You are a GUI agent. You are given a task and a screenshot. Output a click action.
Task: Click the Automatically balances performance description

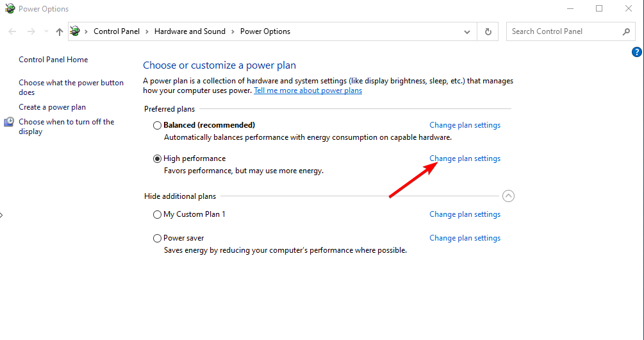[x=308, y=137]
